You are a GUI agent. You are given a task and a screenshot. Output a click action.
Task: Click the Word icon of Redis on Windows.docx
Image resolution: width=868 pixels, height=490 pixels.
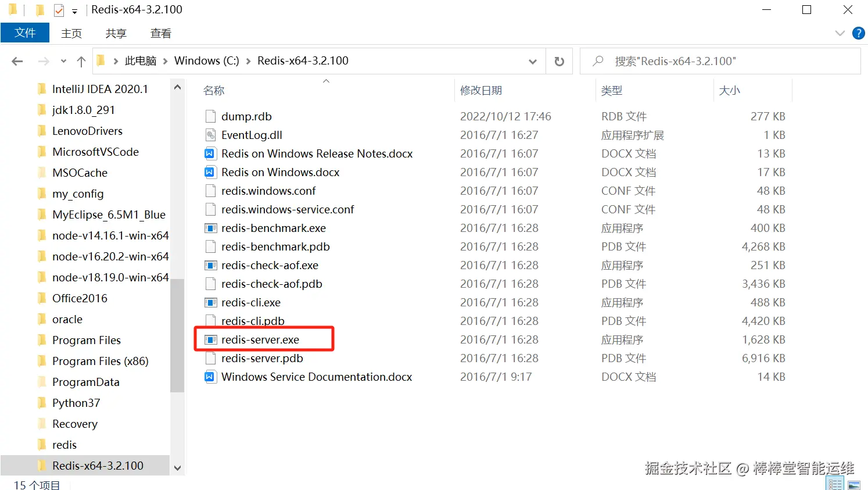(210, 172)
